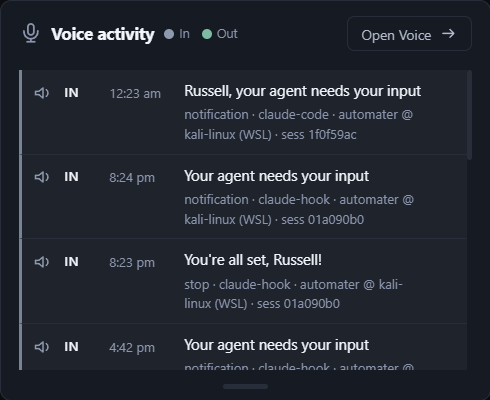Select the 8:24 pm 'Your agent needs your input'
This screenshot has height=400, width=490.
[277, 176]
